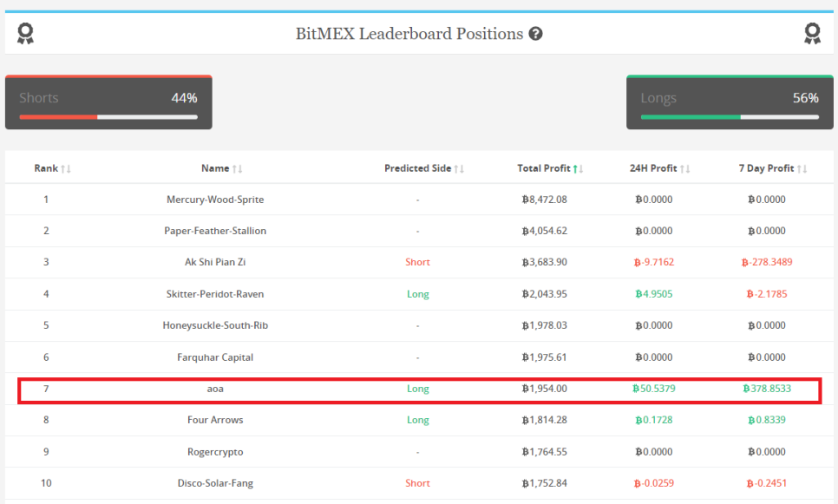Click 7 day profit value 0.8339

(x=766, y=420)
